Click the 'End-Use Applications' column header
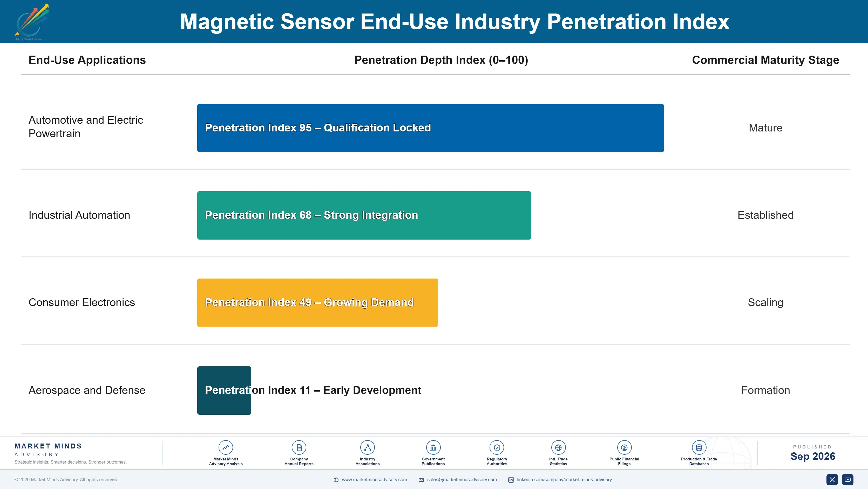This screenshot has width=868, height=489. [x=87, y=60]
